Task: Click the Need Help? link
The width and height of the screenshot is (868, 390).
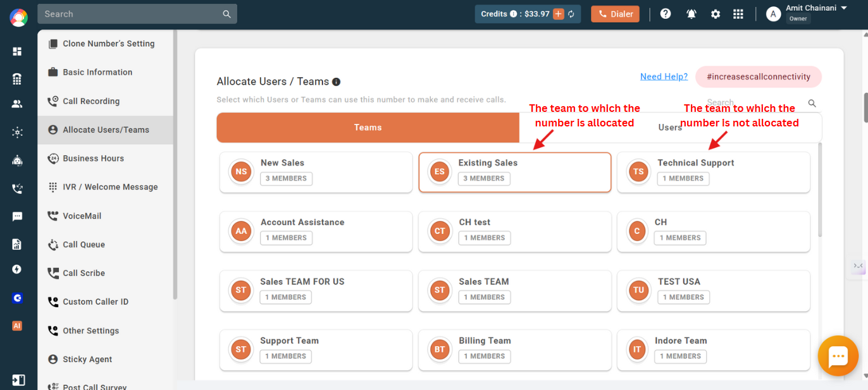Action: click(664, 76)
